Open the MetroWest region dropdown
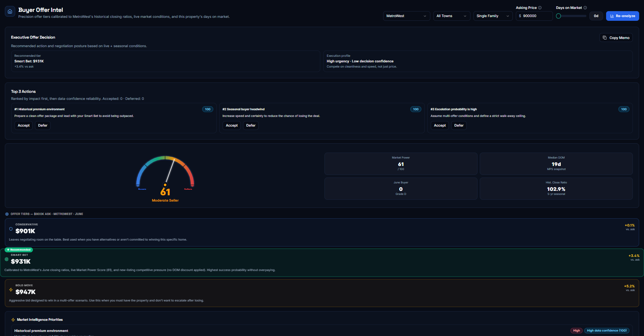The image size is (644, 336). (x=407, y=16)
